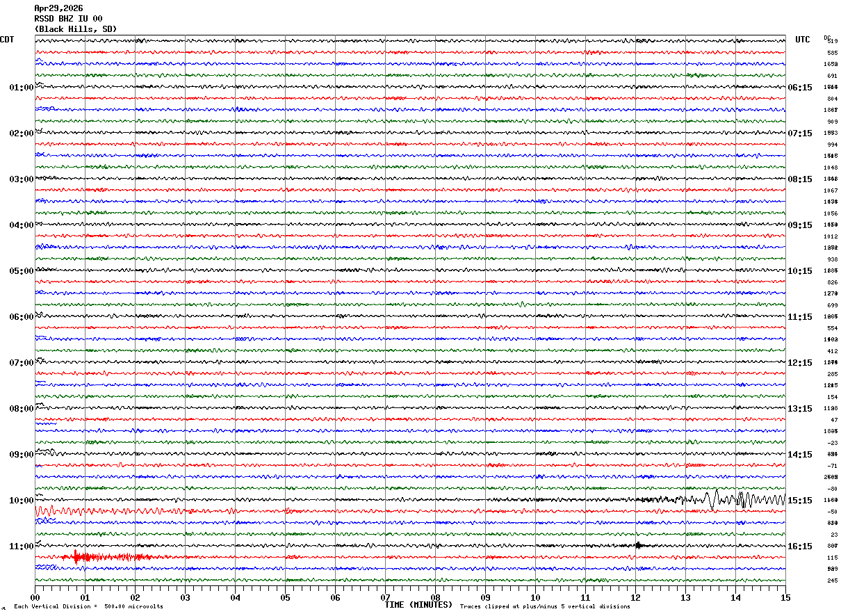Viewport: 841px width, 616px height.
Task: Click the DC offset value 412
Action: [x=832, y=351]
